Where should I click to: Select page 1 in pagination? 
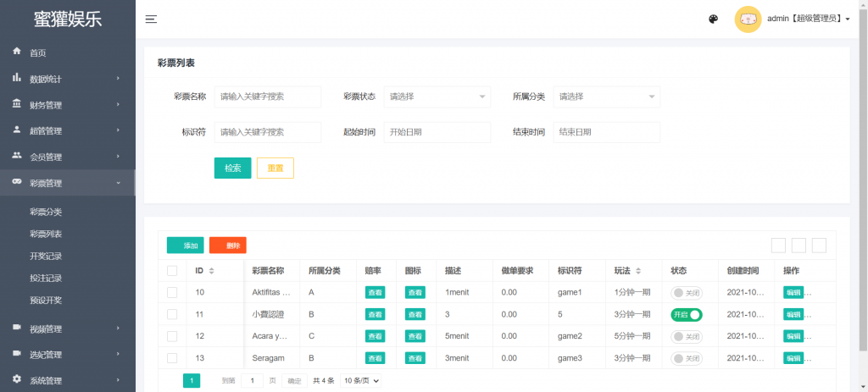192,380
